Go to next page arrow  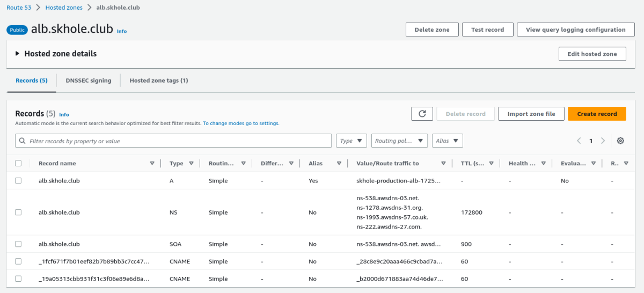[x=603, y=141]
